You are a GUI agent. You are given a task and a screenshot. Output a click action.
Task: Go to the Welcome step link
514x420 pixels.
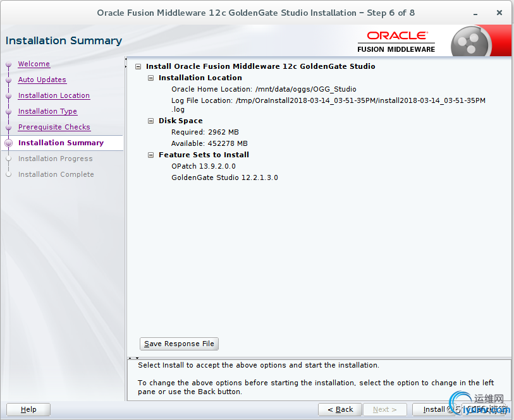(x=34, y=64)
